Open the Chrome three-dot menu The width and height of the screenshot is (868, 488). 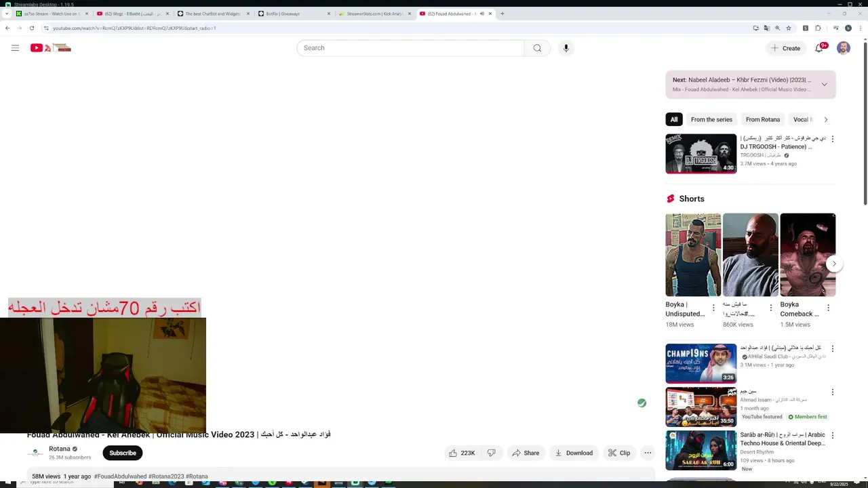click(x=859, y=28)
